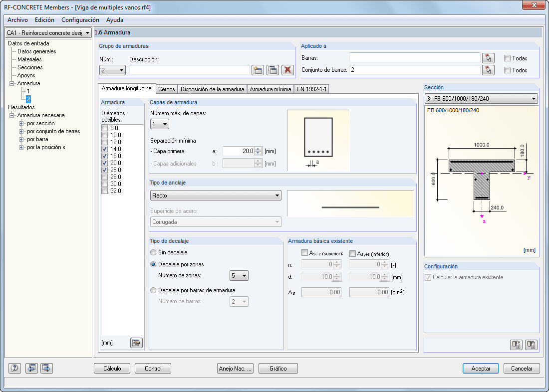Click the pick icon beside Conjunto de barras
This screenshot has width=549, height=392.
488,70
